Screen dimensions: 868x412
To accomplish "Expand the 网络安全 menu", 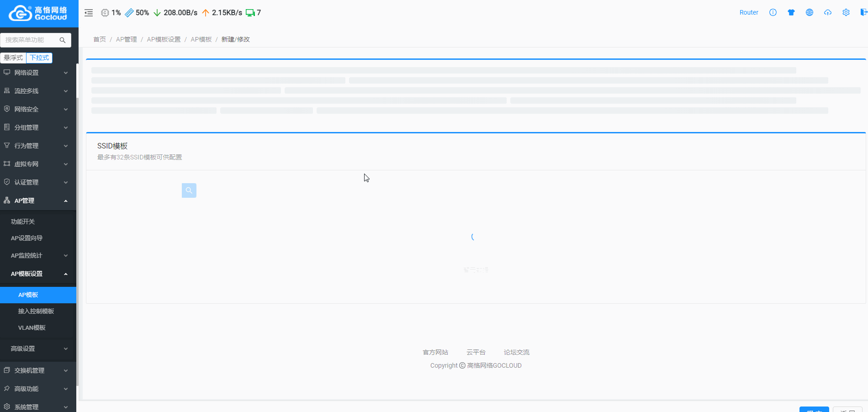I will (38, 109).
